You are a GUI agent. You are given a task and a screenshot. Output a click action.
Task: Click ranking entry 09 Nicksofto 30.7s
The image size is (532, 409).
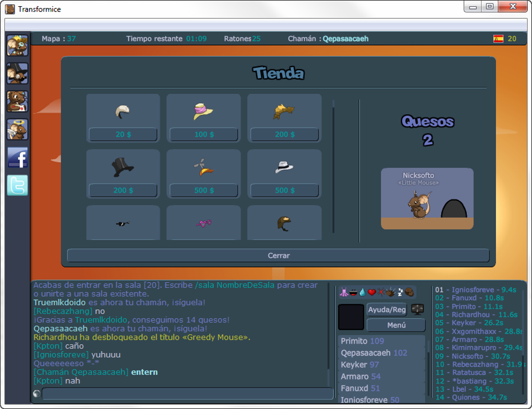pos(473,356)
